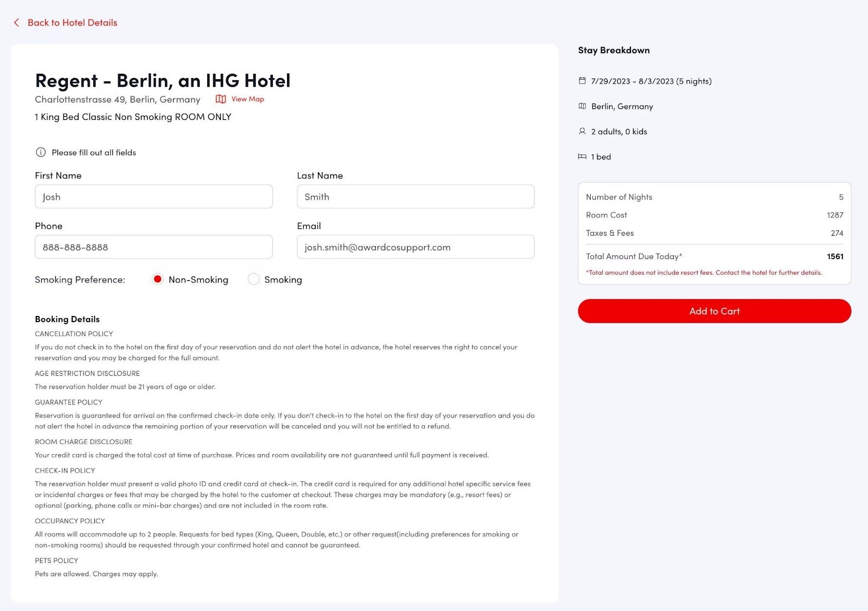Go back to Hotel Details link

click(72, 23)
